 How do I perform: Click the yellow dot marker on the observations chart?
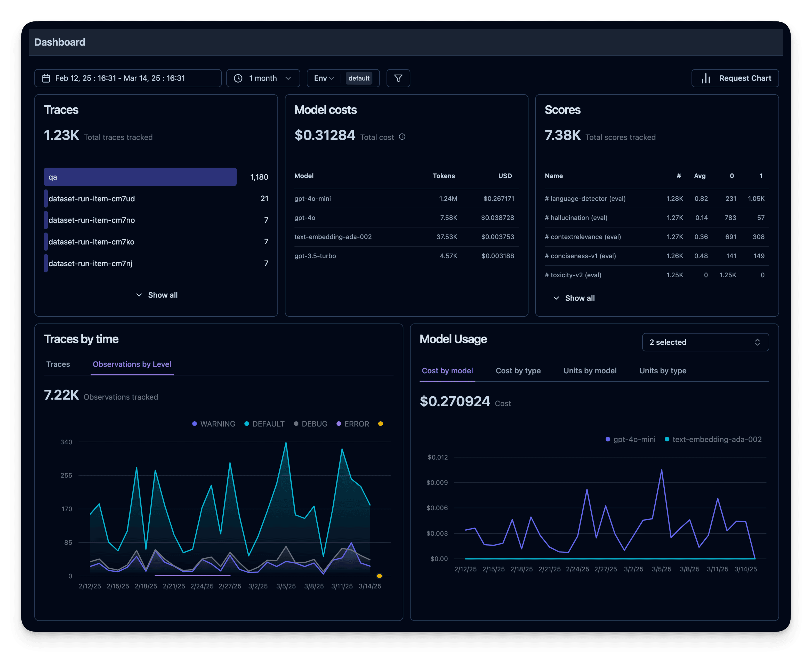click(x=379, y=576)
